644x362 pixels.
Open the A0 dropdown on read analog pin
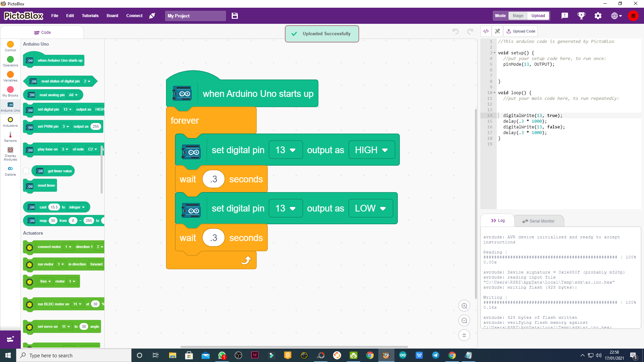[73, 95]
